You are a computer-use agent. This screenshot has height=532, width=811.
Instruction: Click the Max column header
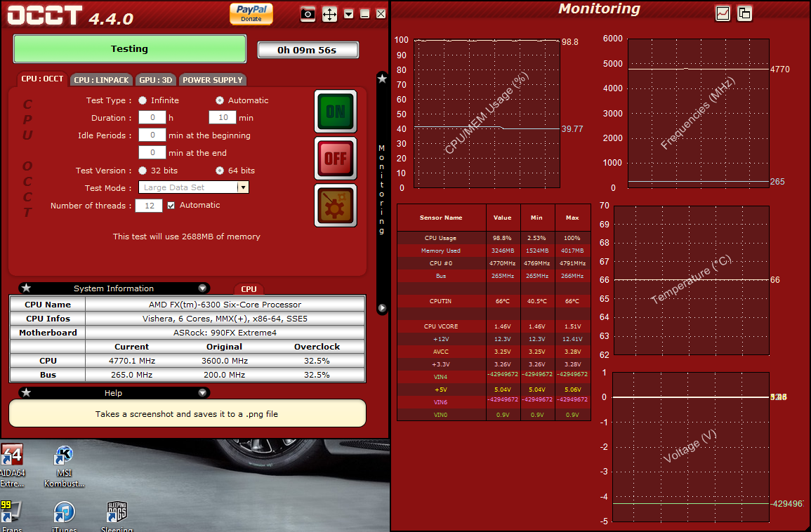point(572,218)
